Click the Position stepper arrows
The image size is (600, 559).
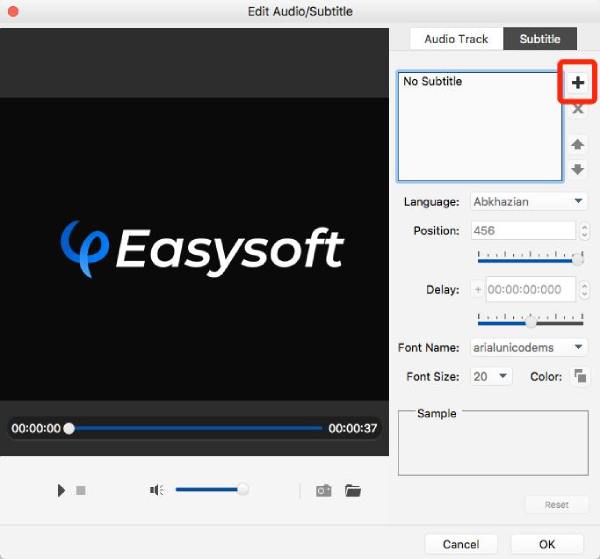(x=584, y=231)
